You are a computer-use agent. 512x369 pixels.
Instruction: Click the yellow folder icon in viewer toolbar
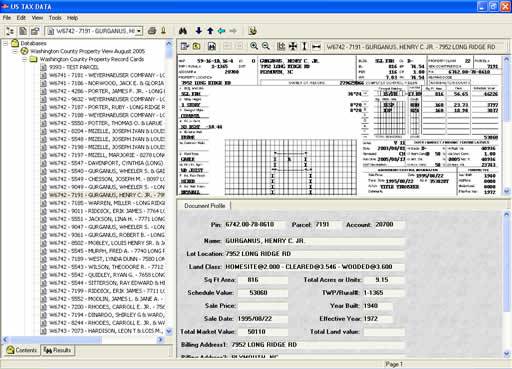[x=196, y=46]
